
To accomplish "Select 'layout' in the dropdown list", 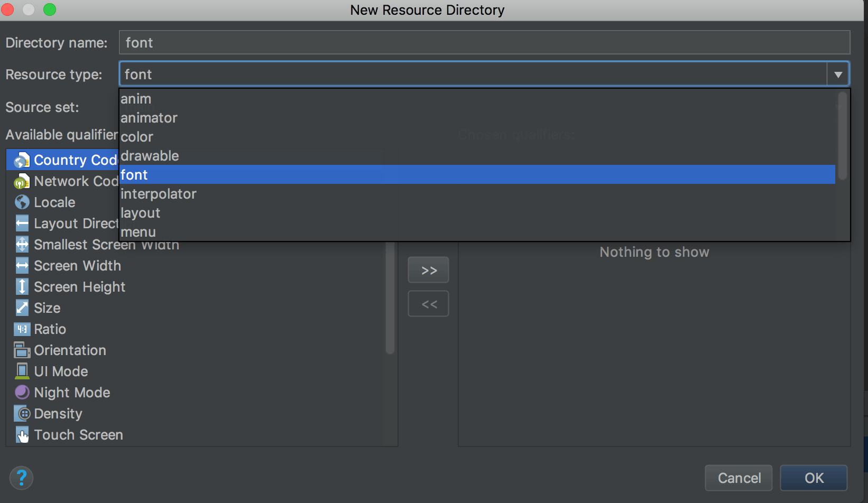I will point(140,213).
